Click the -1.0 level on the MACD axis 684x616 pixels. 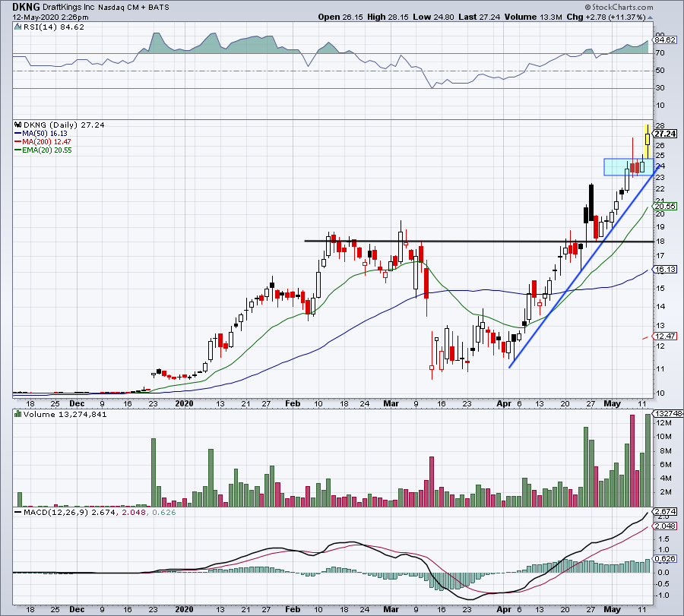click(662, 595)
